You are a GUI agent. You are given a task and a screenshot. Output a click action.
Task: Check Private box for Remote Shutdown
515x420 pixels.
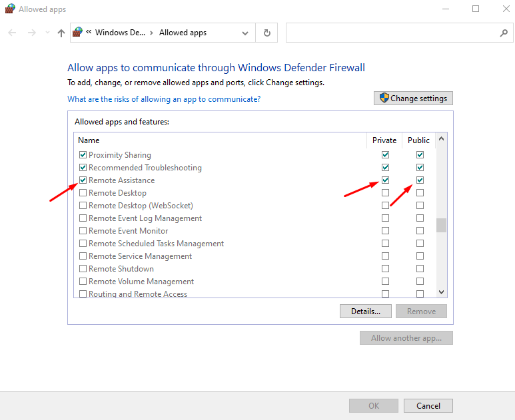pyautogui.click(x=385, y=268)
